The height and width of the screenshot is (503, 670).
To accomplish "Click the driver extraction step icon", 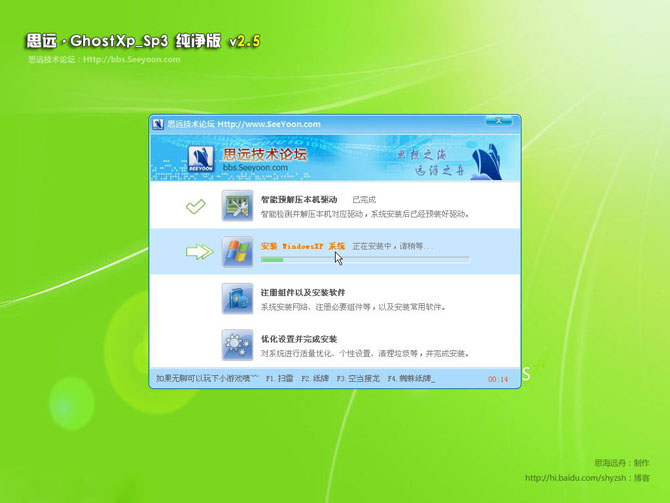I will 237,206.
